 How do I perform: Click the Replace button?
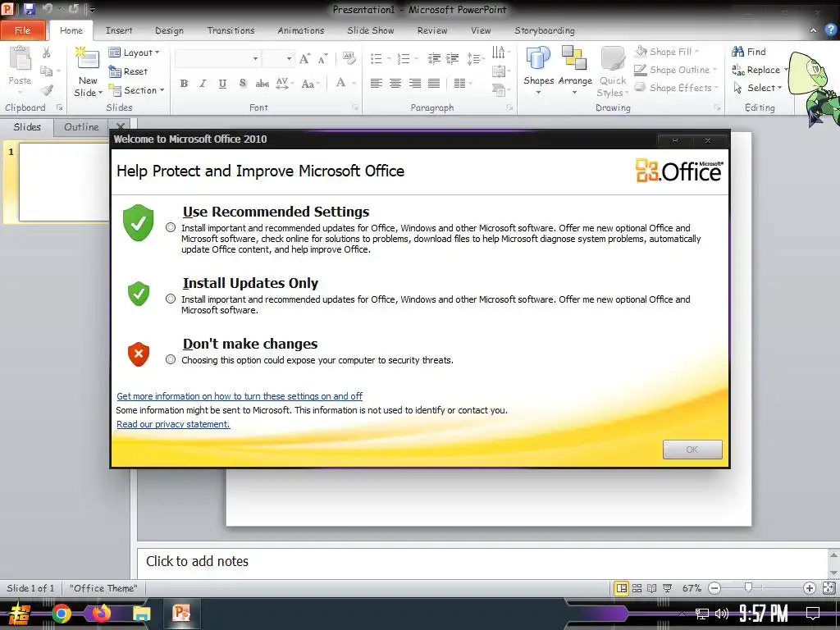tap(756, 70)
